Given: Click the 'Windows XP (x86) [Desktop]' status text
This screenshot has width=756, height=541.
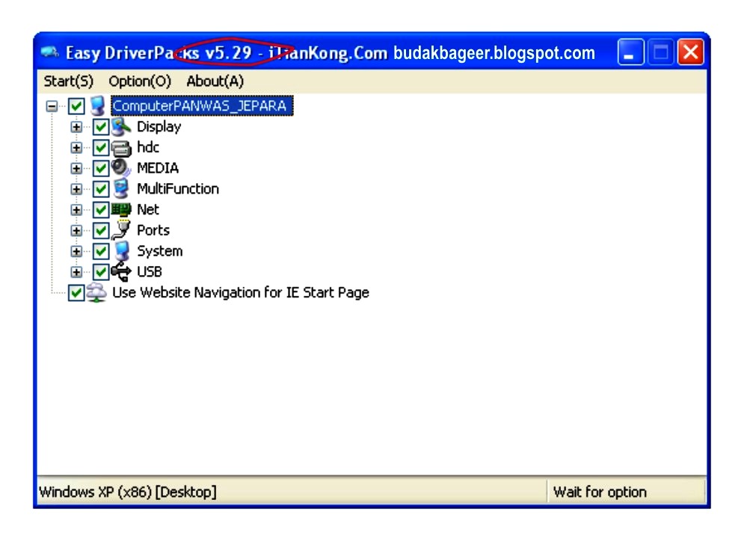Looking at the screenshot, I should click(128, 492).
